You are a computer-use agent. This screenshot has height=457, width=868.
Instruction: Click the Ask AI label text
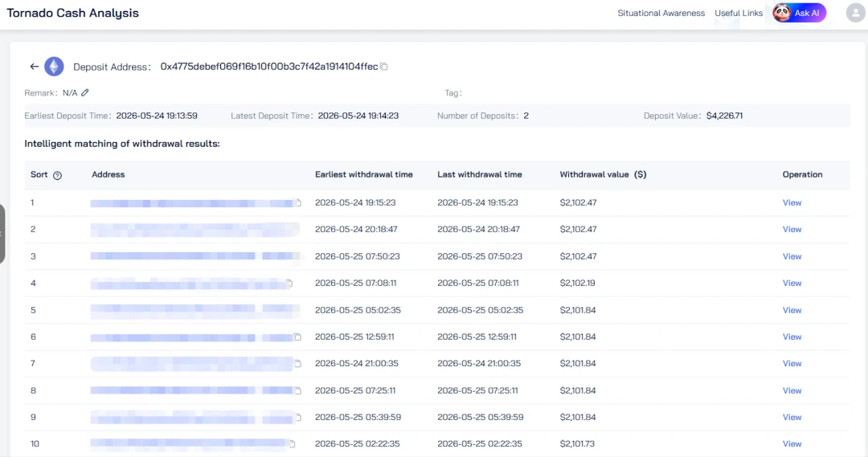807,13
